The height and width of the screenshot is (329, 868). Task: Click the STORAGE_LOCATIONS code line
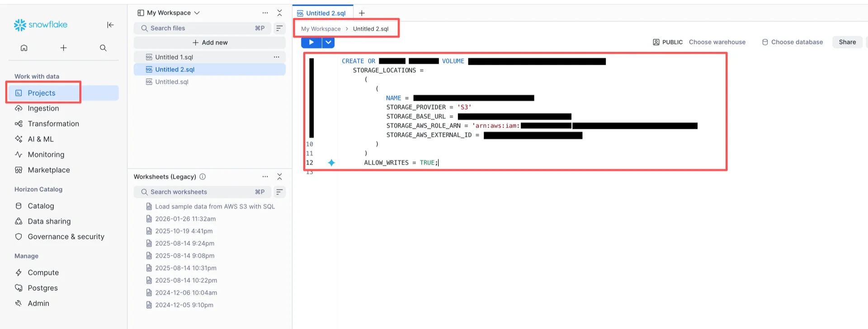pyautogui.click(x=388, y=70)
